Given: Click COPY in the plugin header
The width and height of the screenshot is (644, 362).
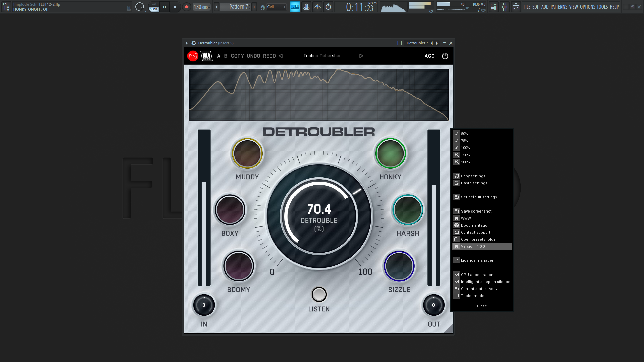Looking at the screenshot, I should pos(237,56).
